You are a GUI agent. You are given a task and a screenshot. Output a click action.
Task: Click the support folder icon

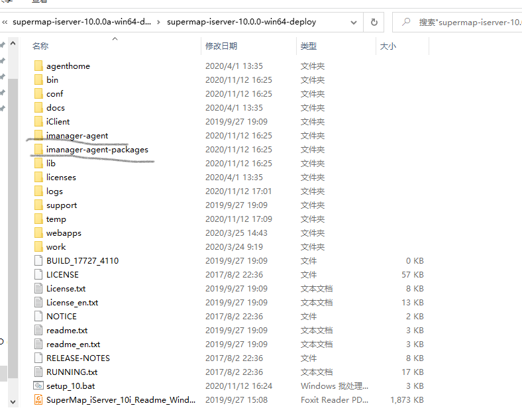pyautogui.click(x=38, y=205)
